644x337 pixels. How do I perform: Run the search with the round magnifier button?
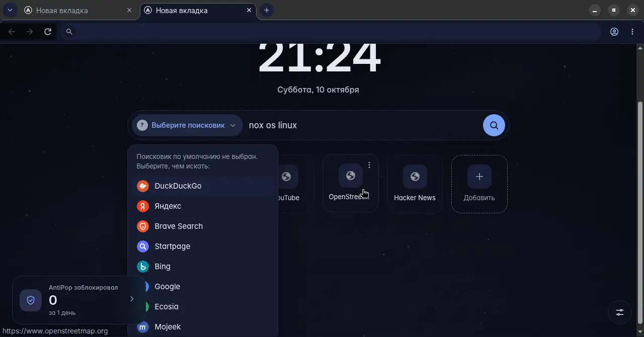(x=494, y=125)
